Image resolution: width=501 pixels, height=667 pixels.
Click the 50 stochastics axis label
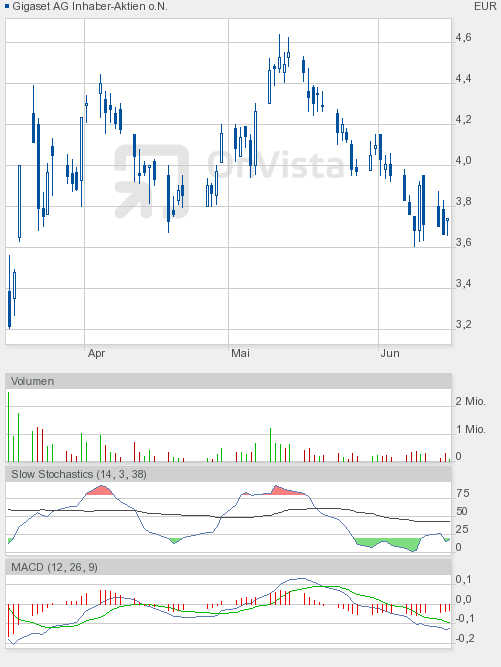click(462, 511)
